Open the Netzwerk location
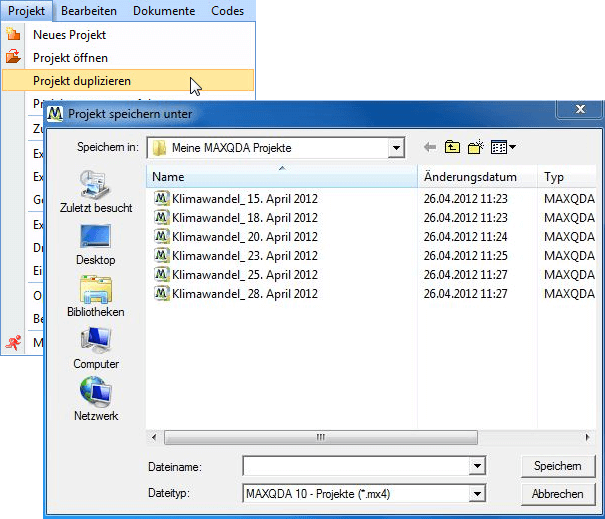This screenshot has height=519, width=605. point(96,400)
